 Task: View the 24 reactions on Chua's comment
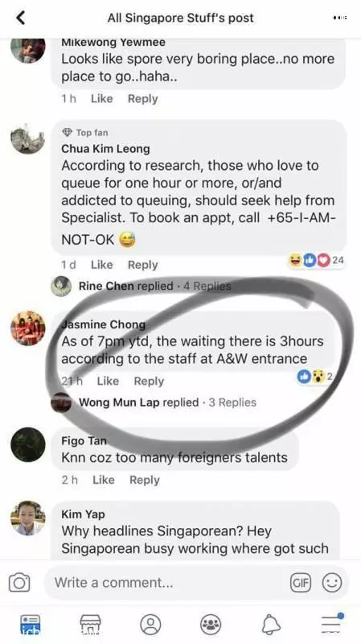pos(317,260)
